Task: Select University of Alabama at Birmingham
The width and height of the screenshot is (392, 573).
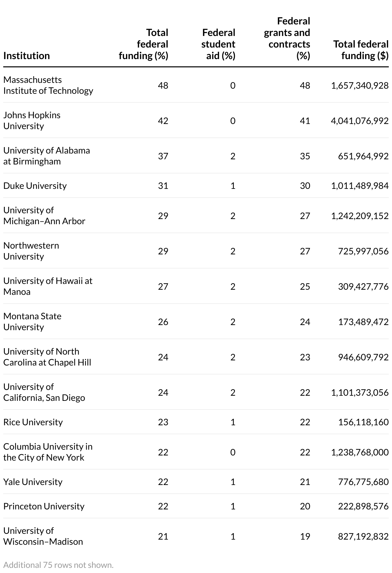Action: [x=47, y=156]
